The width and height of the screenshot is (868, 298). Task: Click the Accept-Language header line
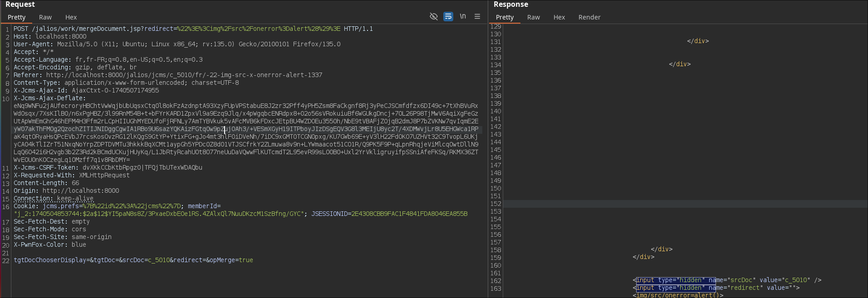click(108, 59)
